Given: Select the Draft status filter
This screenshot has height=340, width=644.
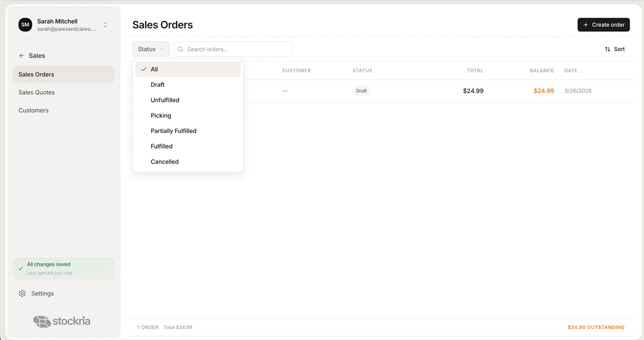Looking at the screenshot, I should pos(157,84).
